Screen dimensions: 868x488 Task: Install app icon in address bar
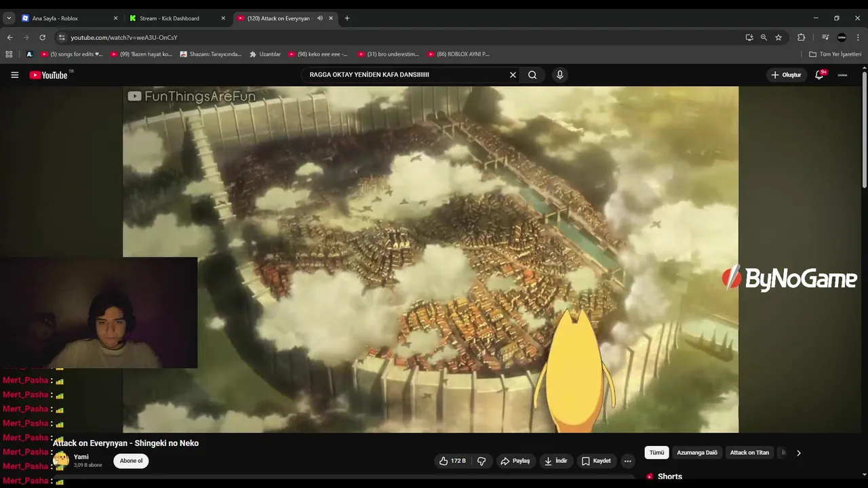tap(749, 37)
